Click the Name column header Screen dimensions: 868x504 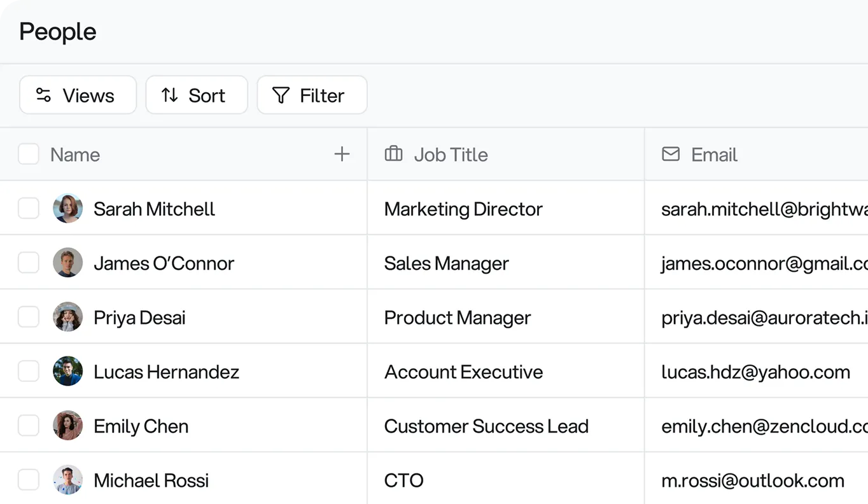coord(74,154)
